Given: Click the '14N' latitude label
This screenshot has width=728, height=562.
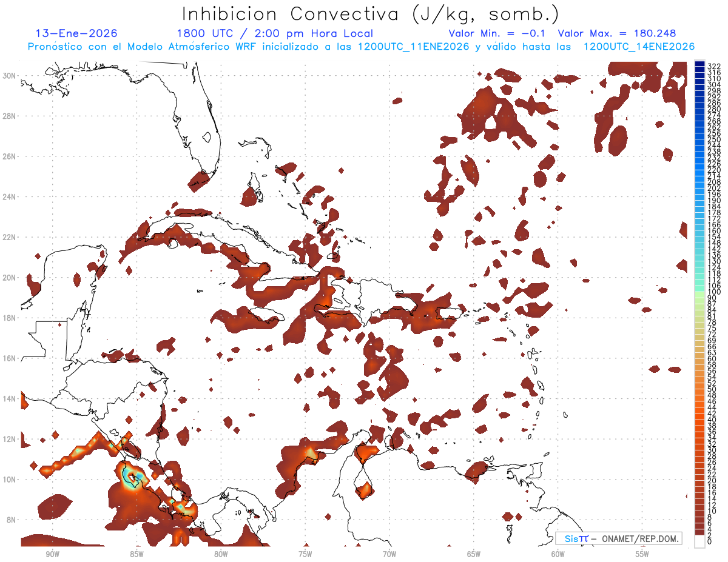Looking at the screenshot, I should coord(10,399).
